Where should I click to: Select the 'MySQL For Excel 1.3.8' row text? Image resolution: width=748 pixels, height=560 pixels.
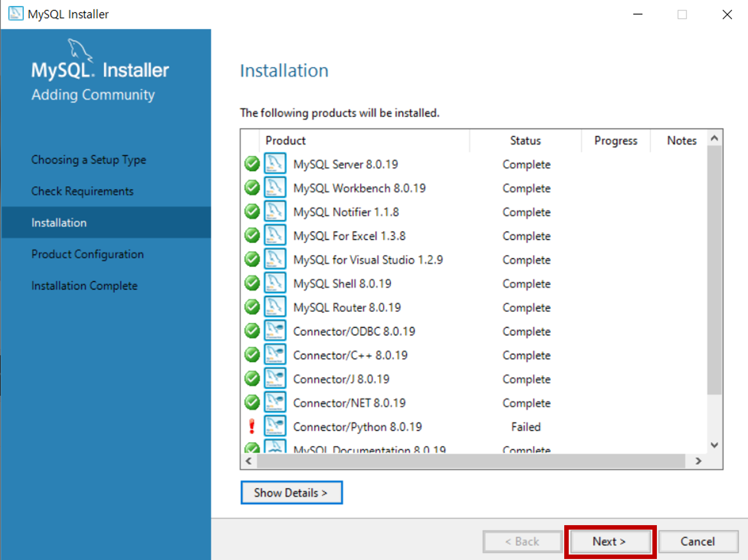point(350,236)
